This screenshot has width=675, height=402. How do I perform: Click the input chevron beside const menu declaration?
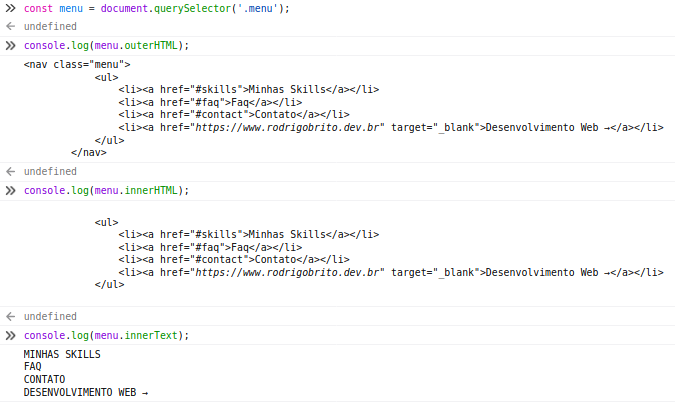[x=9, y=8]
